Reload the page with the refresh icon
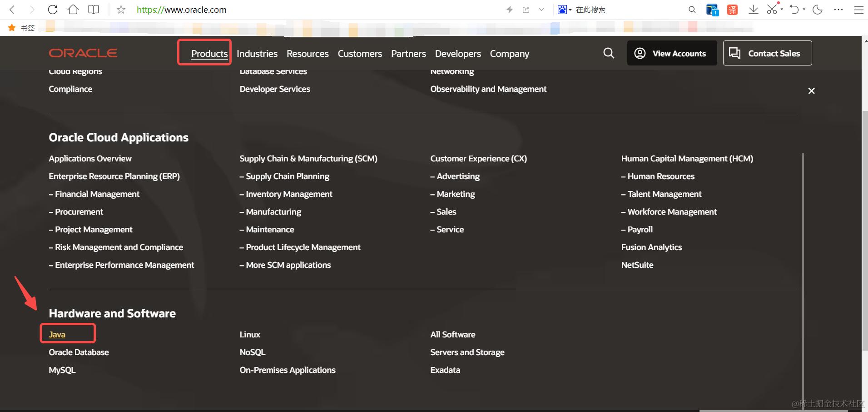868x412 pixels. click(x=53, y=10)
